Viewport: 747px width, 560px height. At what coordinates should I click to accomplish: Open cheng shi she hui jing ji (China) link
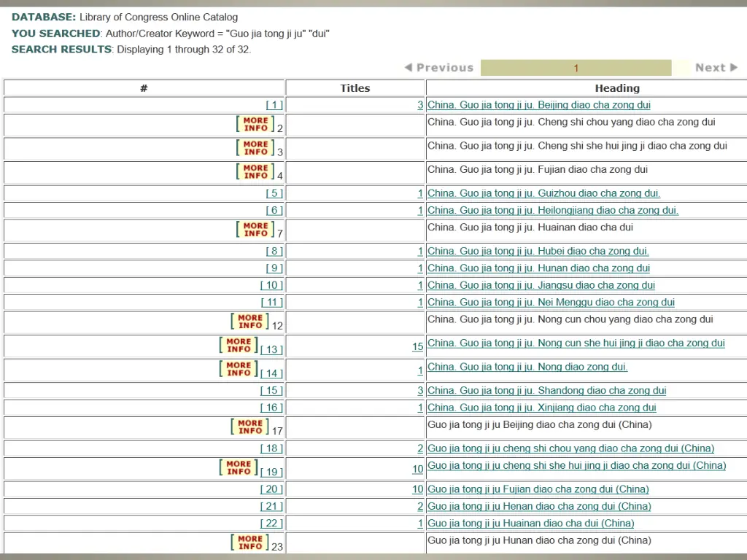coord(576,466)
